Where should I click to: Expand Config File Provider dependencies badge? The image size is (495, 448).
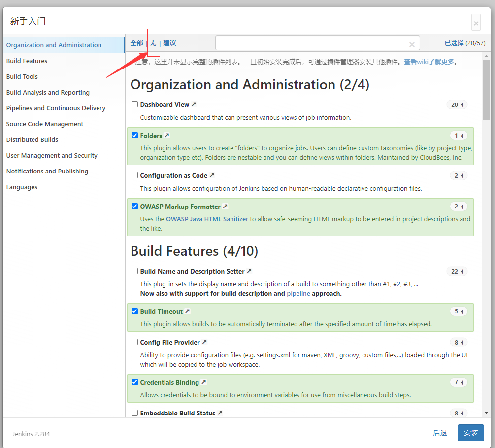(459, 342)
